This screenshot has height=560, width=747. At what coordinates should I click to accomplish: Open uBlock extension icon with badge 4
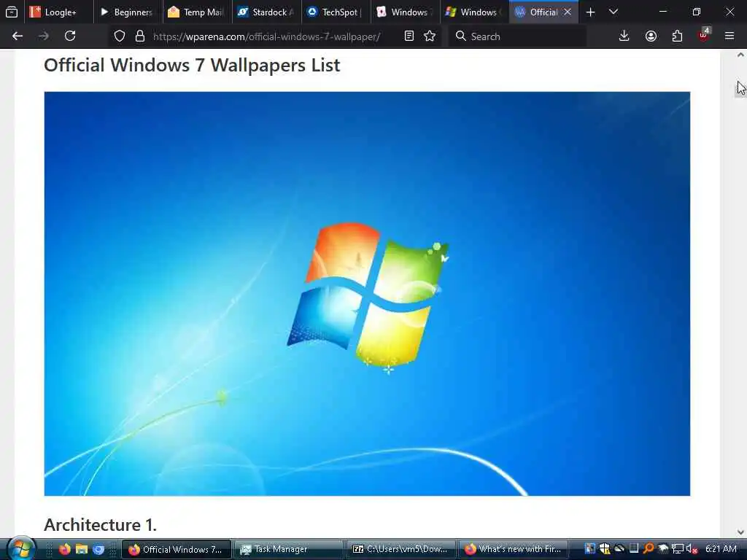[x=704, y=35]
